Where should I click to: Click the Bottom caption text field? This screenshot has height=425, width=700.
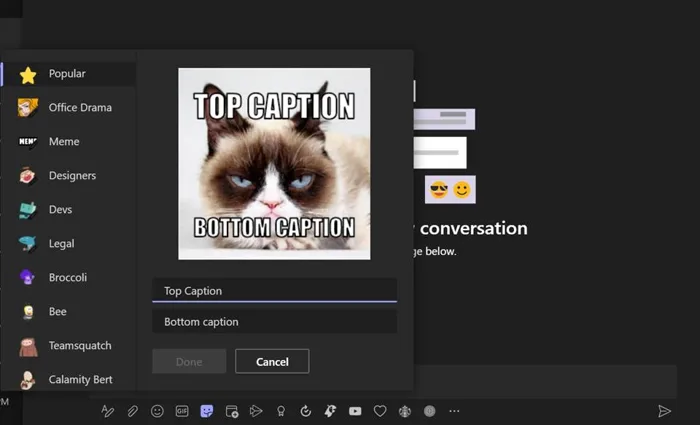pyautogui.click(x=275, y=322)
